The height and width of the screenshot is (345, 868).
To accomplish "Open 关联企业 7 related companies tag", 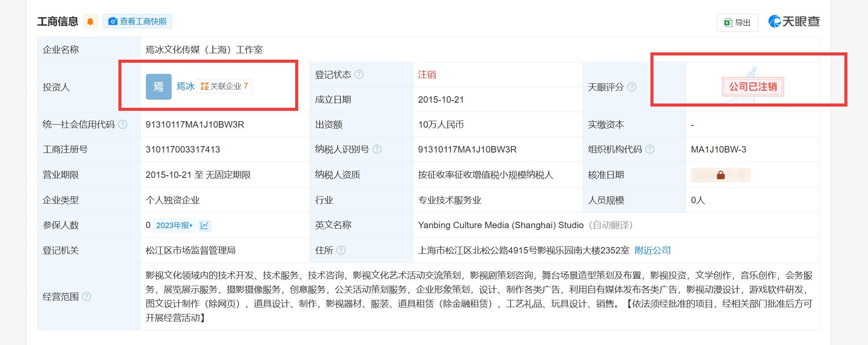I will 224,86.
